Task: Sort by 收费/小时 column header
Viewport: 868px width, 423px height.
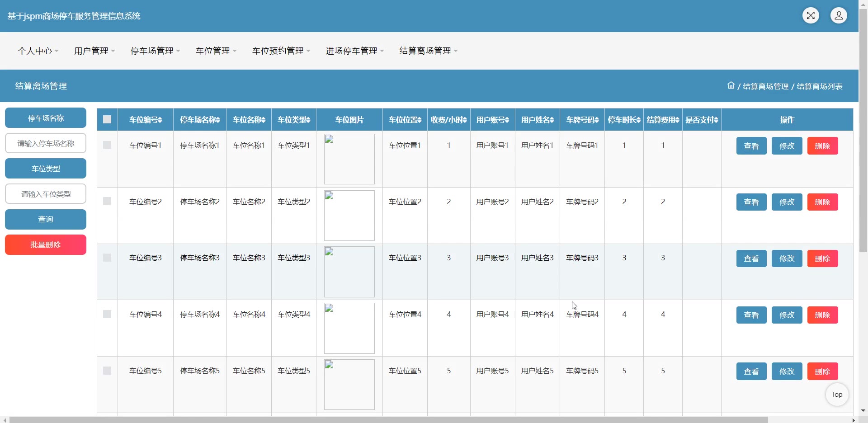Action: point(449,120)
